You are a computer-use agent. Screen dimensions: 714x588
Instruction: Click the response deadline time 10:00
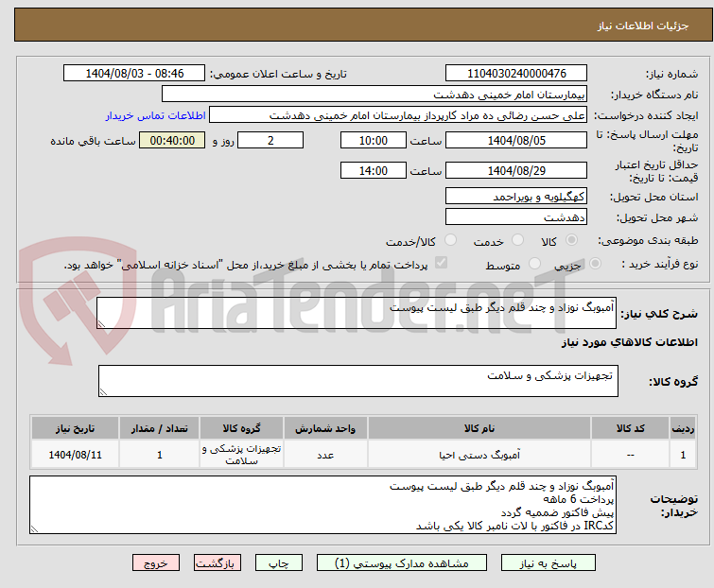(374, 140)
